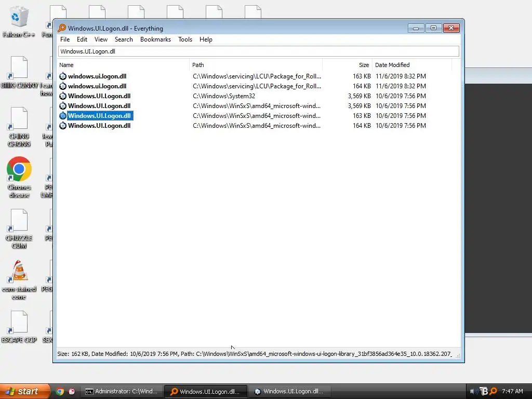Click the 3,569 KB size in System32 row
This screenshot has width=532, height=399.
(x=359, y=96)
